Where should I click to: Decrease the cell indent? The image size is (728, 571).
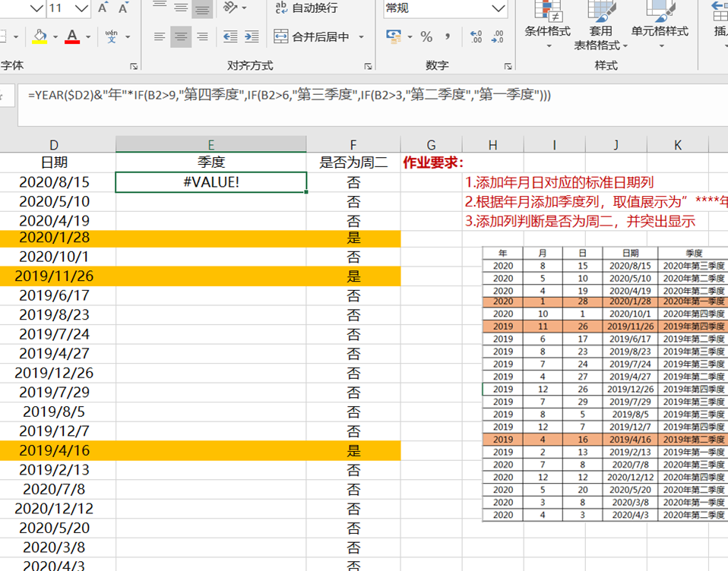(230, 36)
